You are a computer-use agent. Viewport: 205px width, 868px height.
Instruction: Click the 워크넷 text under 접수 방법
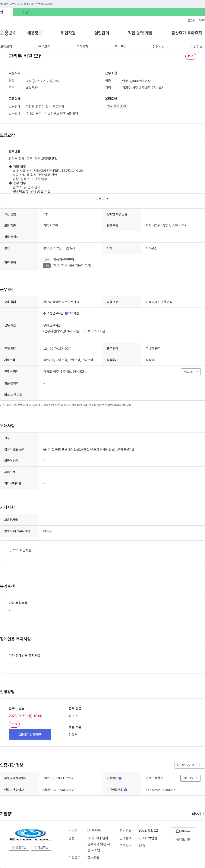click(73, 716)
